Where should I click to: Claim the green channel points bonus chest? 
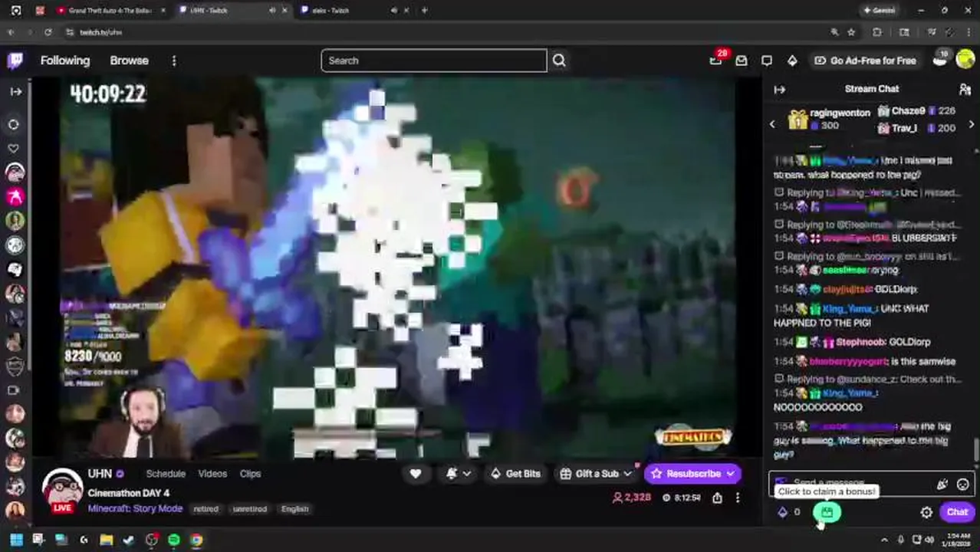pos(827,512)
